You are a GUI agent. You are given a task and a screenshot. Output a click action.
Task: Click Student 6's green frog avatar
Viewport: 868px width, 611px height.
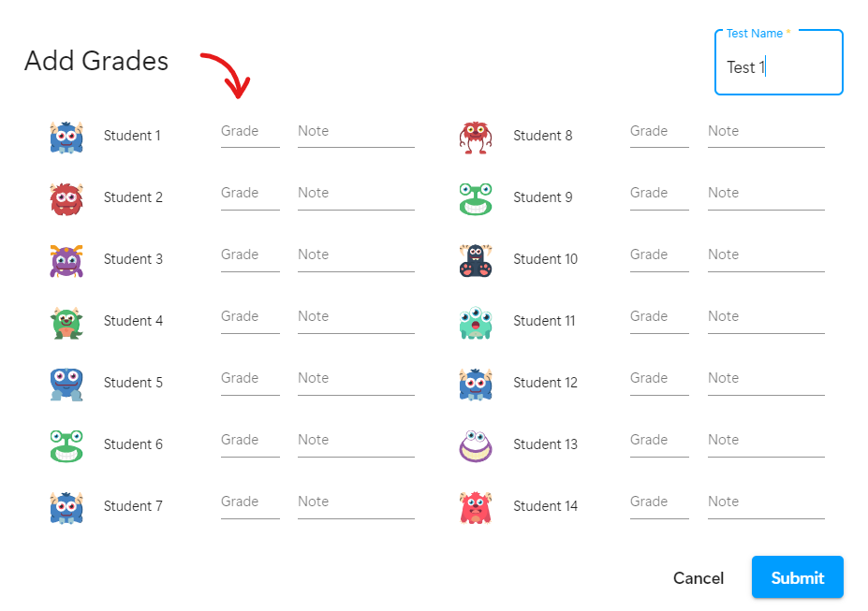pyautogui.click(x=66, y=444)
